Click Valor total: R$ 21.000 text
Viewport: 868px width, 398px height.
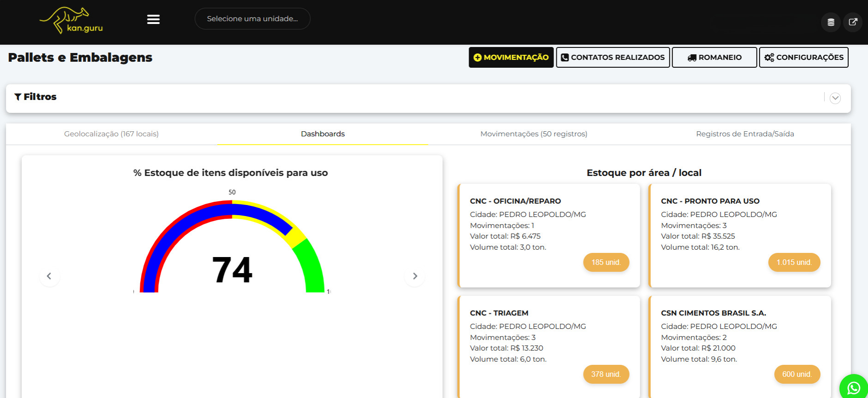click(x=698, y=348)
